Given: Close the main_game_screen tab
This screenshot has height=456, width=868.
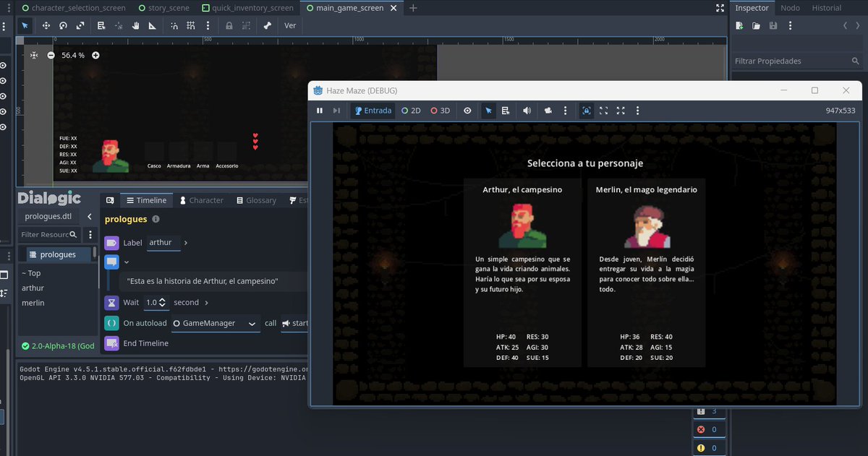Looking at the screenshot, I should point(395,8).
